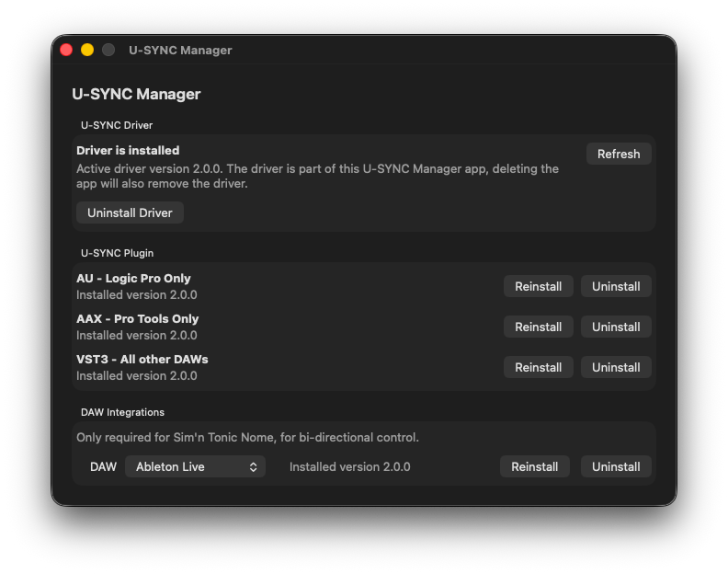
Task: Select installed version text under AU plugin
Action: click(x=136, y=294)
